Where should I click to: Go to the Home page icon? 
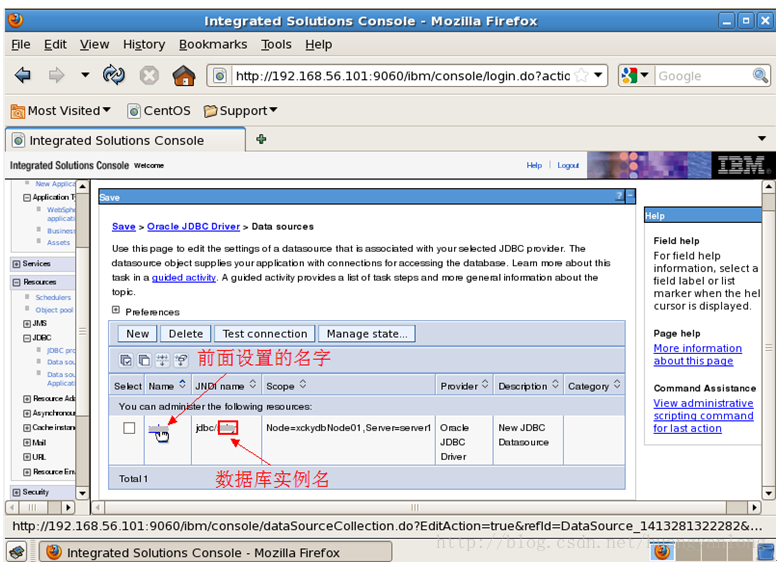183,75
